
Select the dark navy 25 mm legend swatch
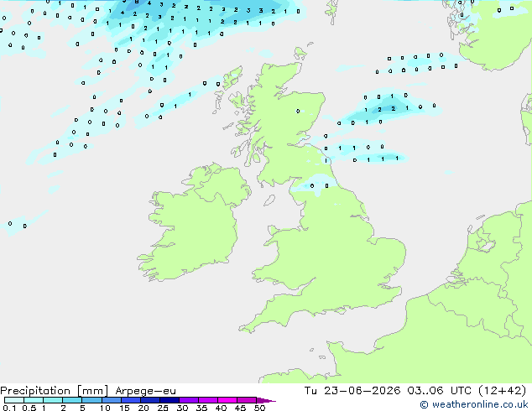coord(170,400)
